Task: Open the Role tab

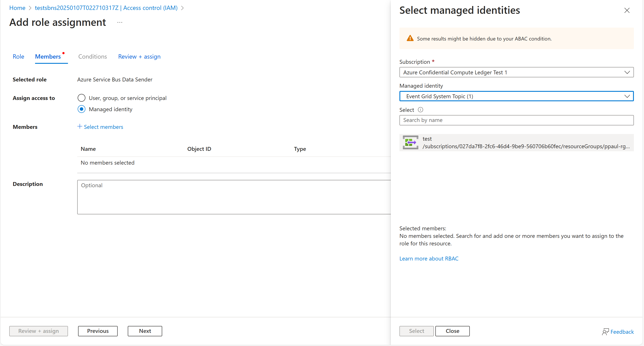Action: [x=18, y=56]
